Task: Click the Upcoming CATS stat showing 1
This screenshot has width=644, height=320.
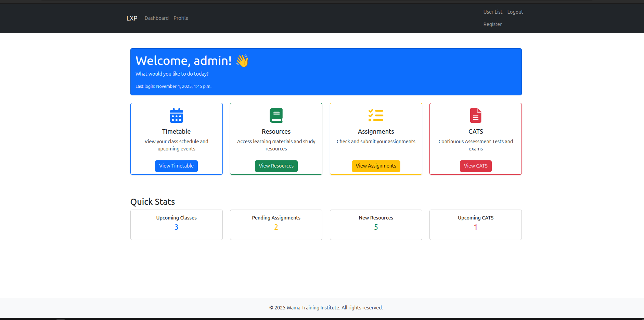Action: 475,227
